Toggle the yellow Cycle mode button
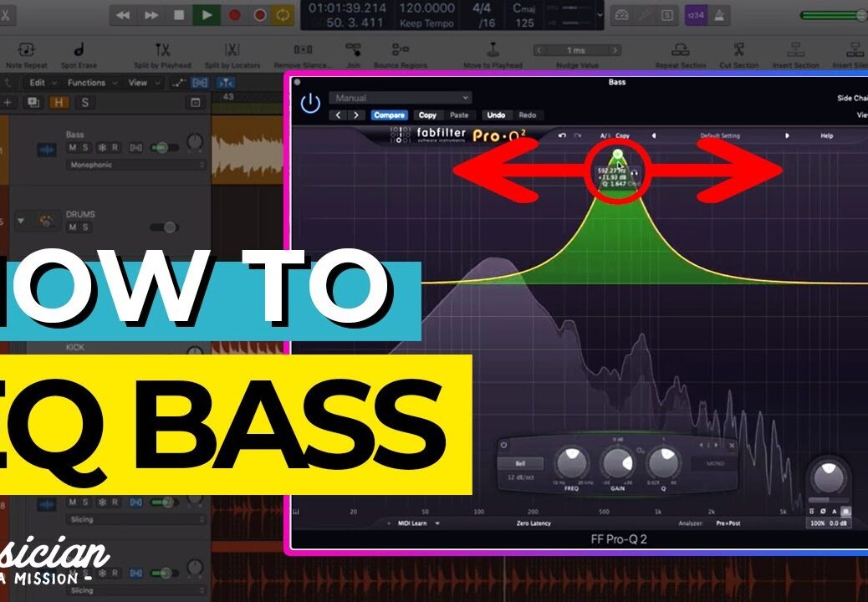The width and height of the screenshot is (868, 602). (x=283, y=16)
